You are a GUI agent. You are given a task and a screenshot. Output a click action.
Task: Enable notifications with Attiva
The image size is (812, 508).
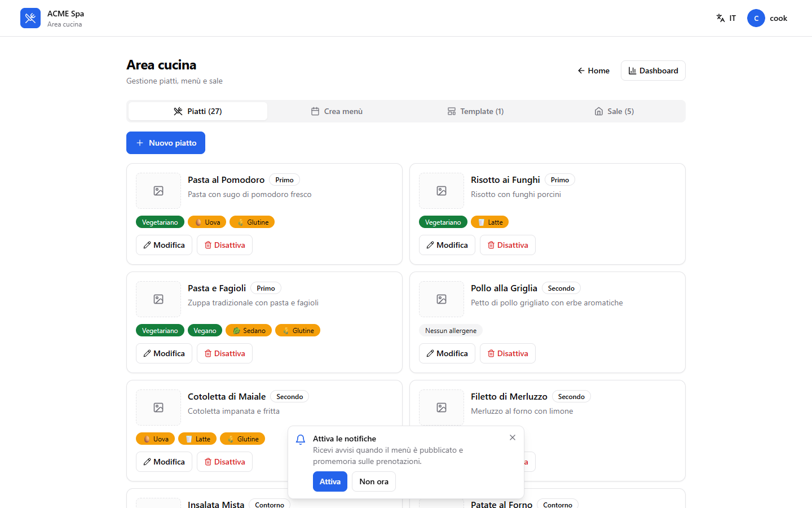pos(330,481)
